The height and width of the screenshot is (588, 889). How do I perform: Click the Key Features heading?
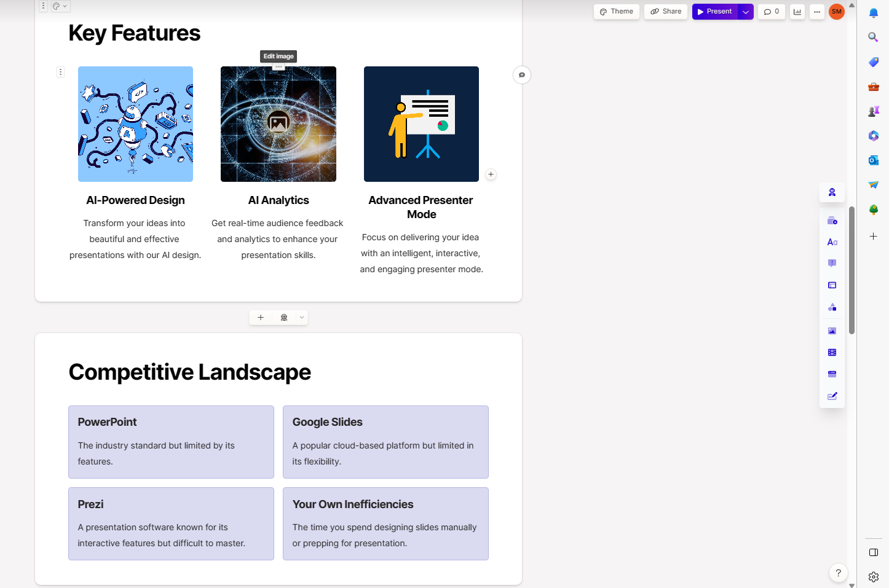[134, 33]
